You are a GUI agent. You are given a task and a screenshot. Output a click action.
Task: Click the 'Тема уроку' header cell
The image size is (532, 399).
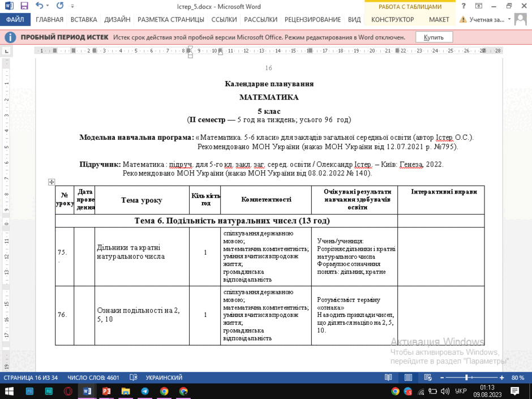tap(142, 200)
